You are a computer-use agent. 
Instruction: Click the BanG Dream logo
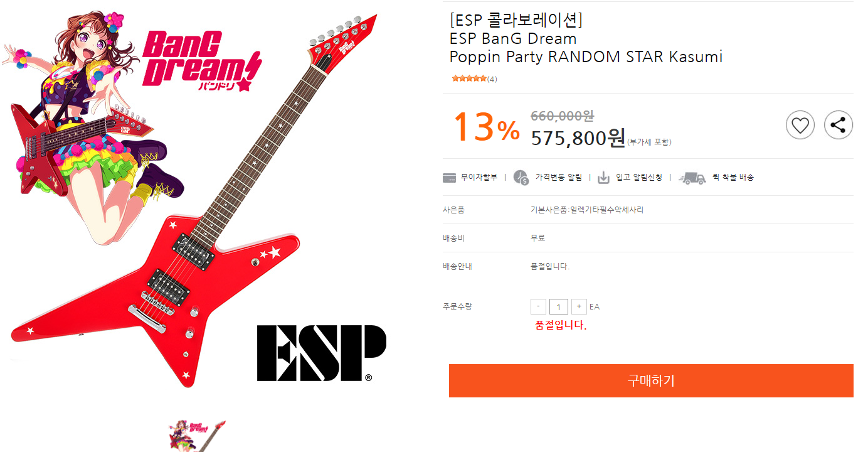point(201,62)
